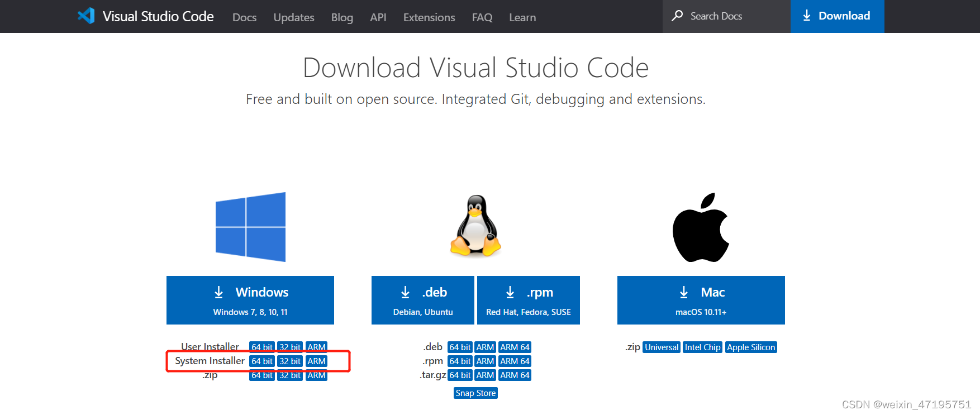Select Linux .tar.gz 64 bit
Viewport: 980px width, 415px height.
460,375
